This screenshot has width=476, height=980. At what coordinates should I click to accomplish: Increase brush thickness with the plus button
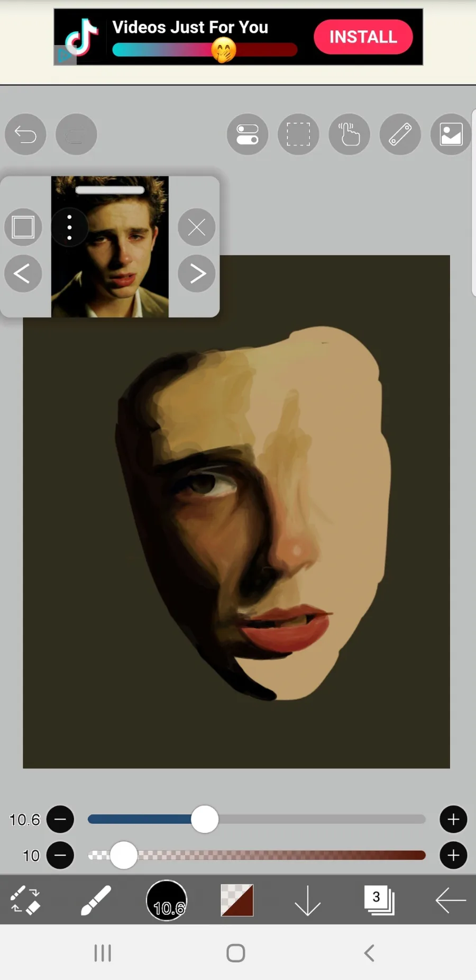[x=453, y=820]
